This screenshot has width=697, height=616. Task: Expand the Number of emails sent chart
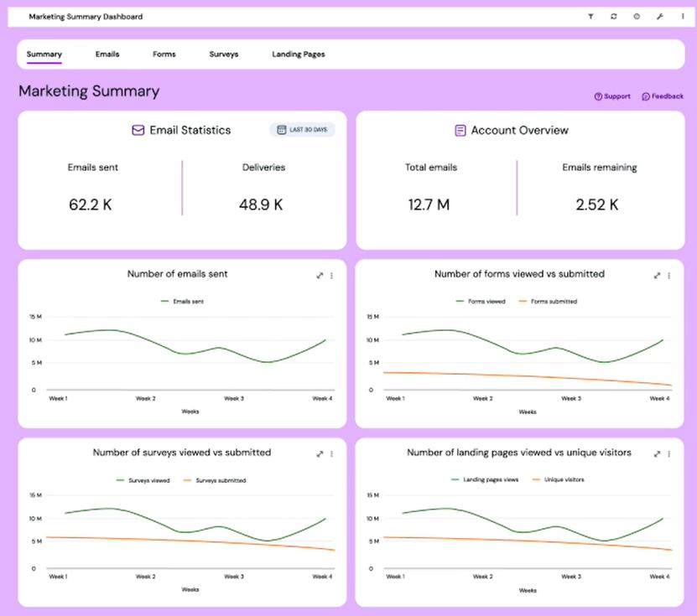[x=320, y=275]
